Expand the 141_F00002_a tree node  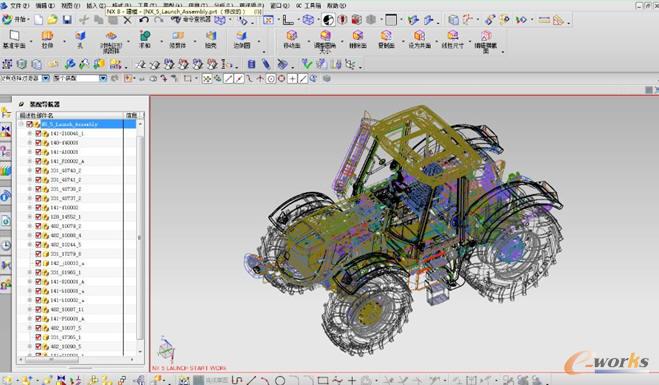(x=30, y=161)
